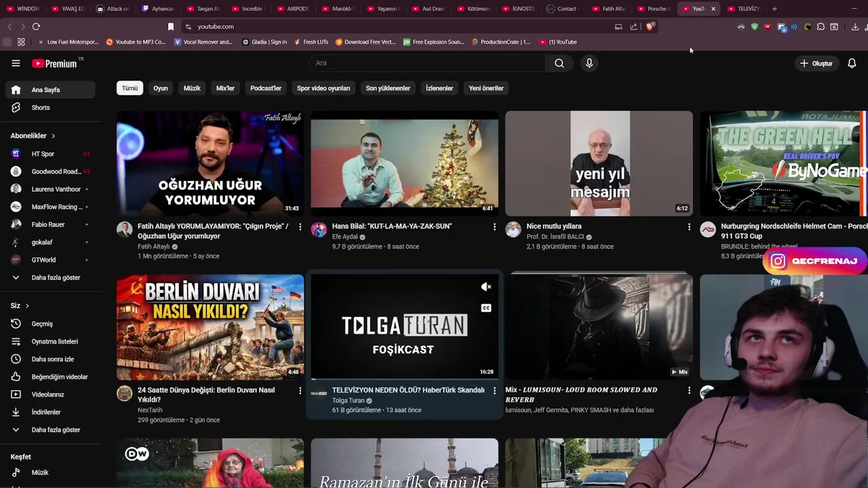
Task: Open GTWorld channel subscription
Action: click(50, 260)
